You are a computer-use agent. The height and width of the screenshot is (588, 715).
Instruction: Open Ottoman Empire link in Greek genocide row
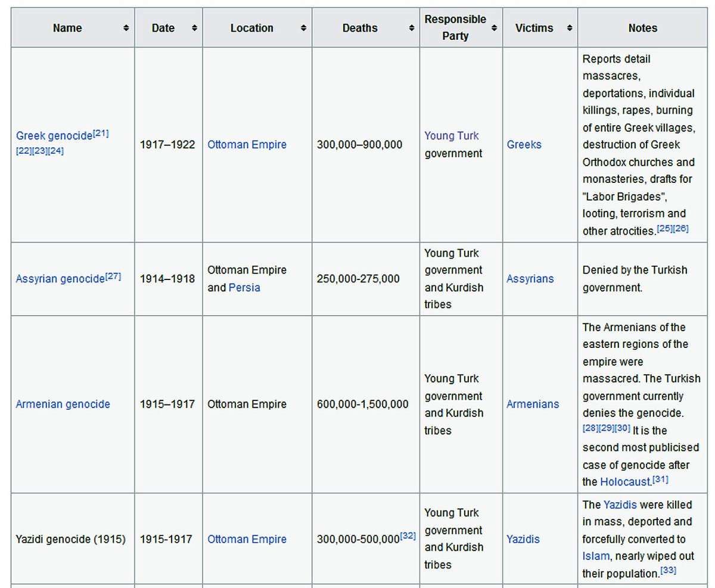coord(247,145)
